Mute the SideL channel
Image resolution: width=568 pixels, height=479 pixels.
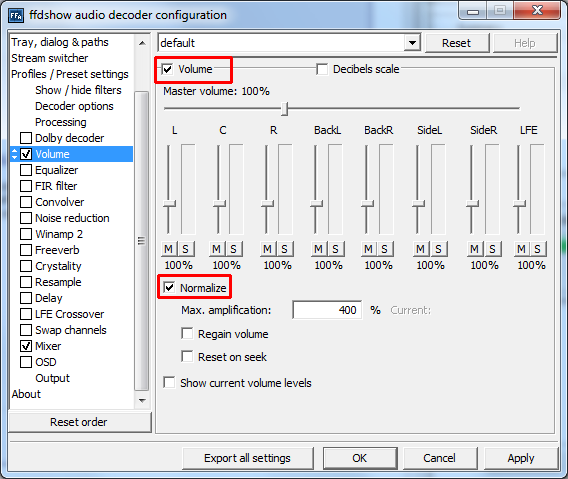click(x=421, y=249)
